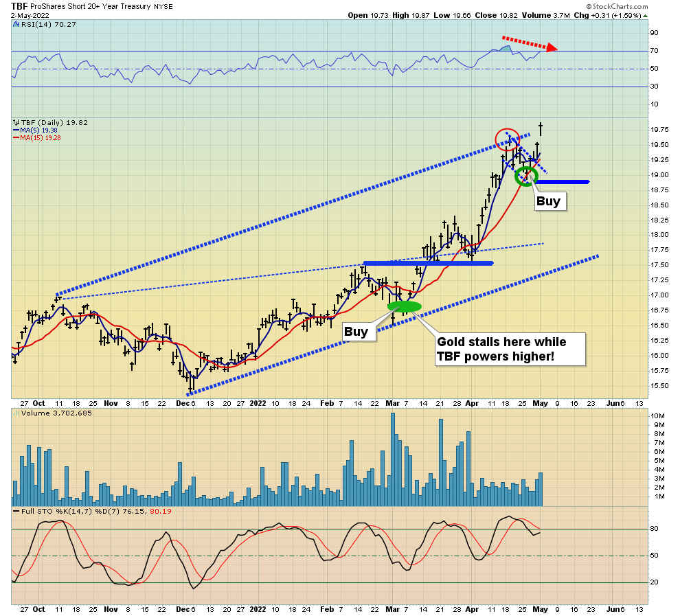Click the red 80.19 stochastic %D value
The image size is (680, 616).
tap(161, 511)
